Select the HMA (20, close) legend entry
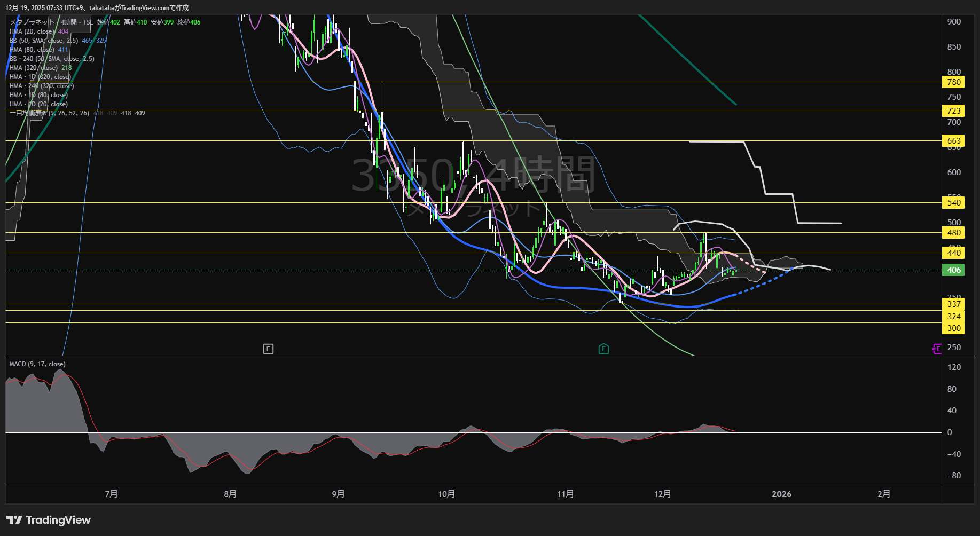The height and width of the screenshot is (536, 980). coord(32,31)
